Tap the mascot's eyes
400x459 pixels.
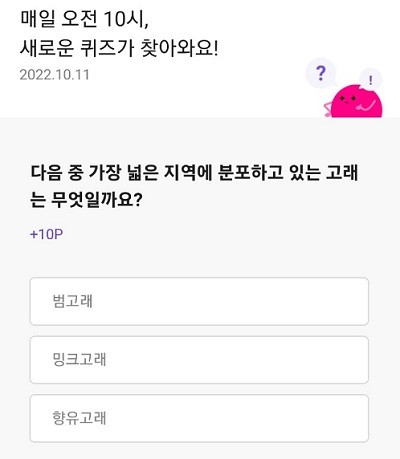tap(348, 99)
